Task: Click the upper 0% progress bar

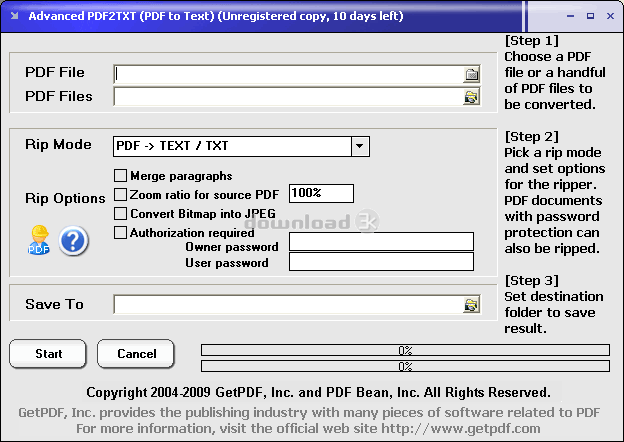Action: [405, 350]
